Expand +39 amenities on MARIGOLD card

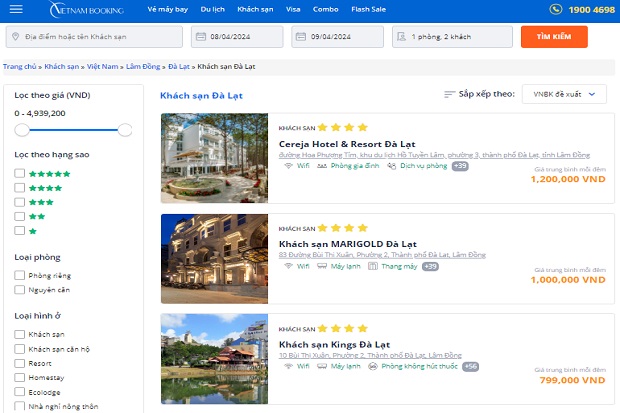tap(430, 266)
